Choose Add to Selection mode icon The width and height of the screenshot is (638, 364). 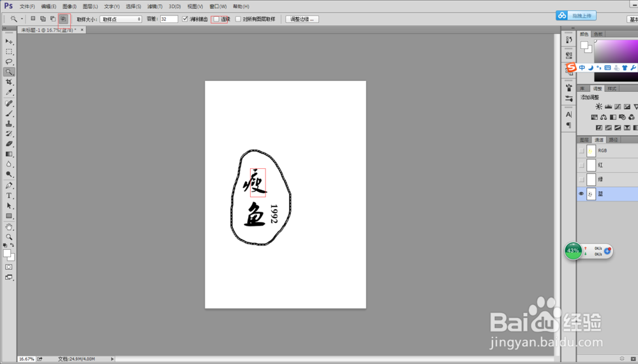coord(43,18)
